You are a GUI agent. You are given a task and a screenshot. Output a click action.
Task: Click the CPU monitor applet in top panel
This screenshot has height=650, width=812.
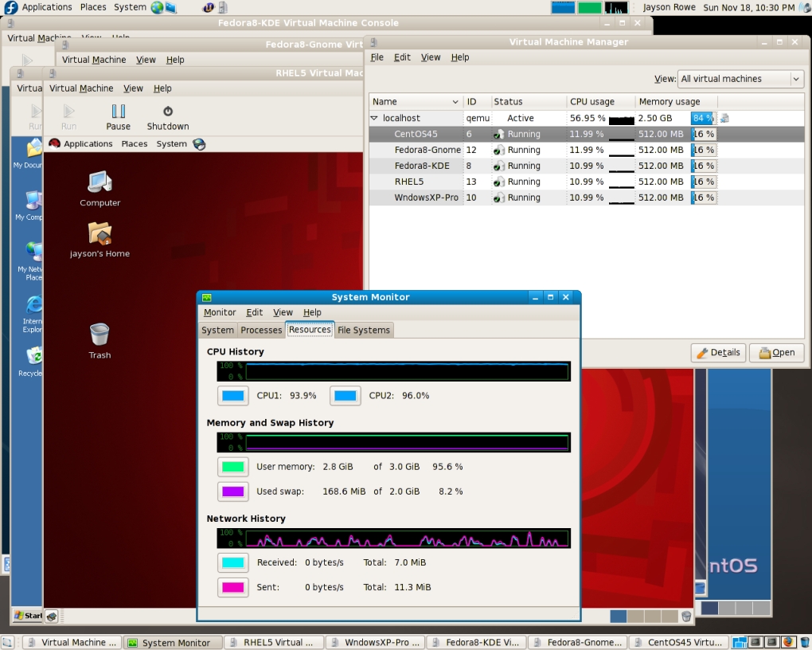click(563, 7)
